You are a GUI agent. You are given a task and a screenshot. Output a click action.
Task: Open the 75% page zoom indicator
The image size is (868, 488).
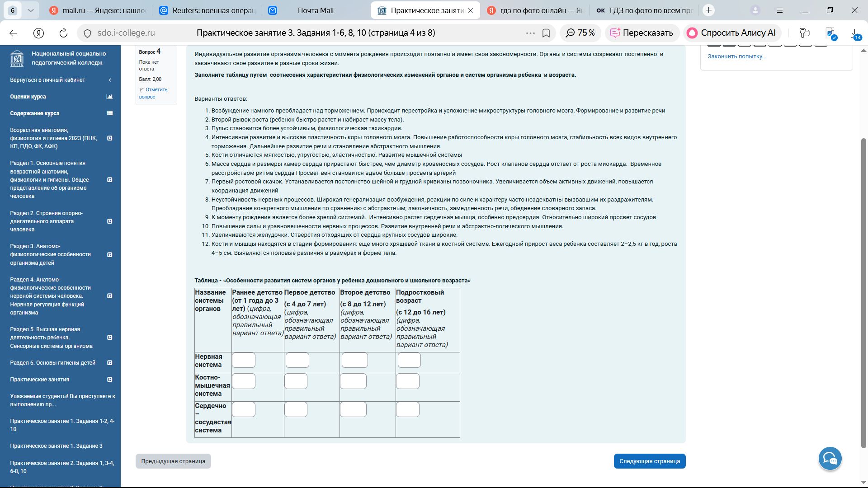(580, 33)
